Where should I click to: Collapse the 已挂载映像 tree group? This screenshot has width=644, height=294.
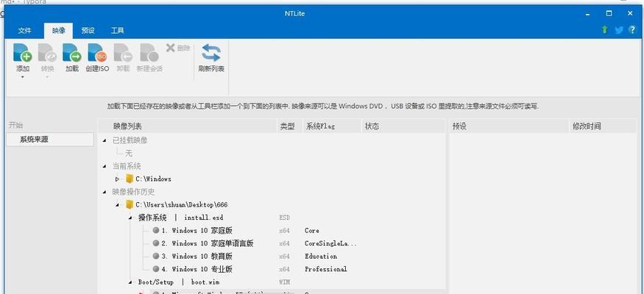tap(105, 140)
